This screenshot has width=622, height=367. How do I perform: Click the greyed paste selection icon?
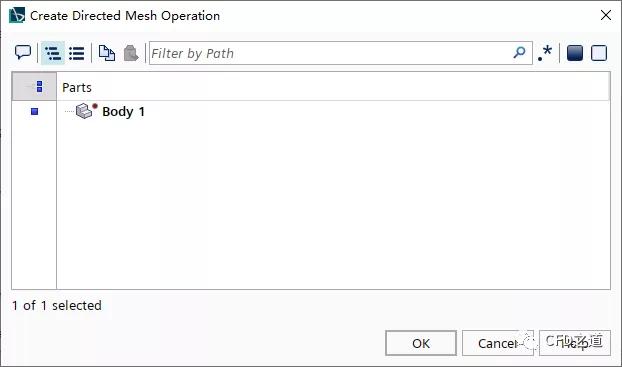131,53
